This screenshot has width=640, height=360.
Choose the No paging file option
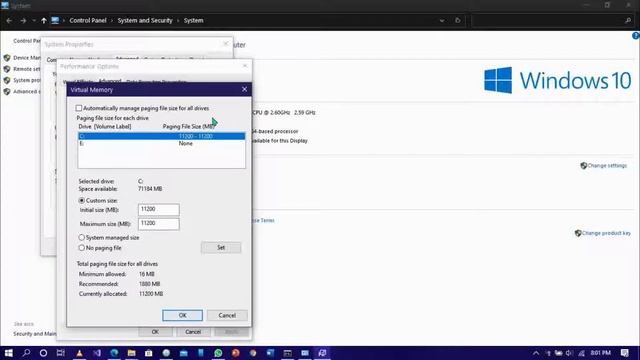81,247
